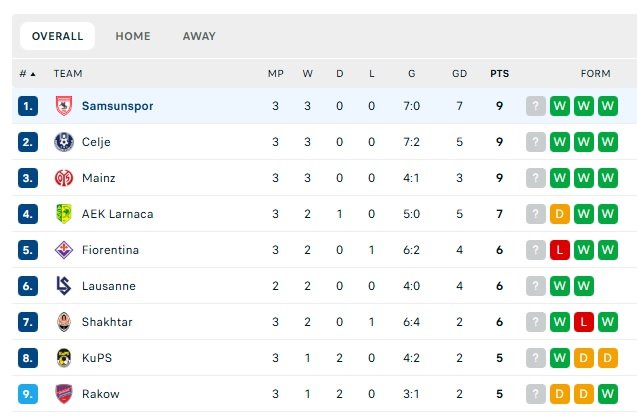Screen dimensions: 637x418
Task: Click the Mainz club crest
Action: (x=64, y=178)
